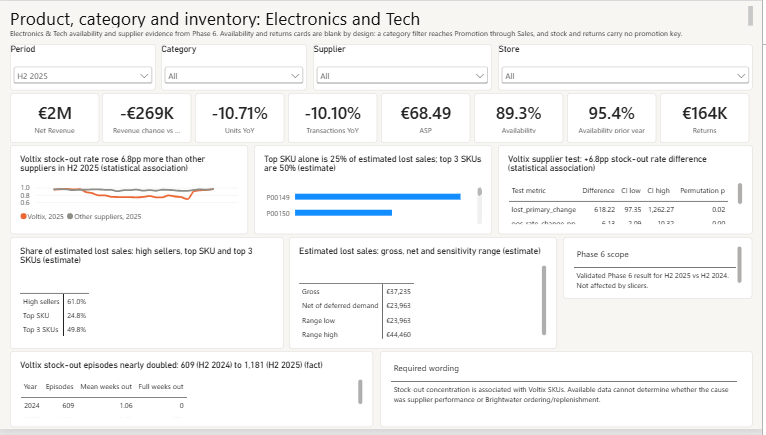This screenshot has width=766, height=435.
Task: Click the 89.3% Availability card
Action: coord(518,118)
